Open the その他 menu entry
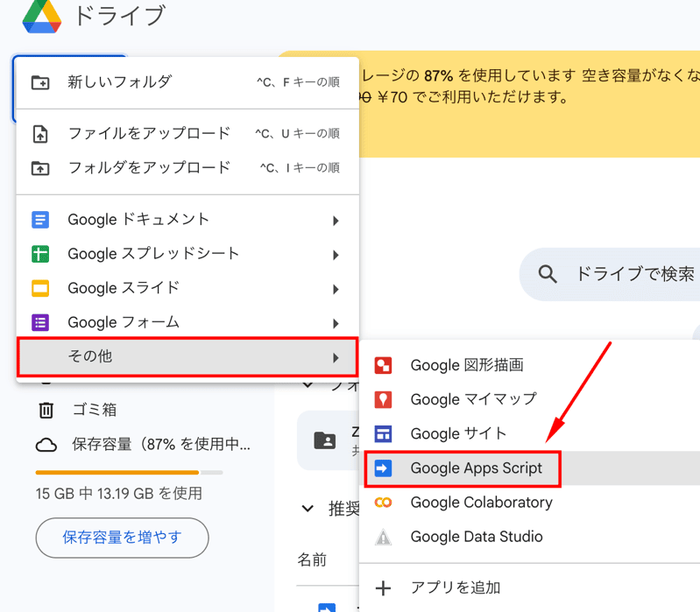Viewport: 700px width, 612px height. click(x=187, y=357)
